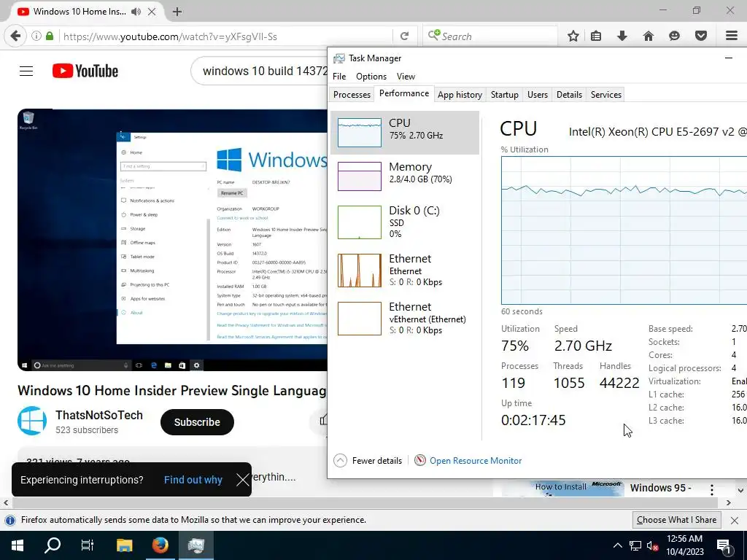The height and width of the screenshot is (560, 747).
Task: Reload the page with the refresh icon
Action: pos(404,36)
